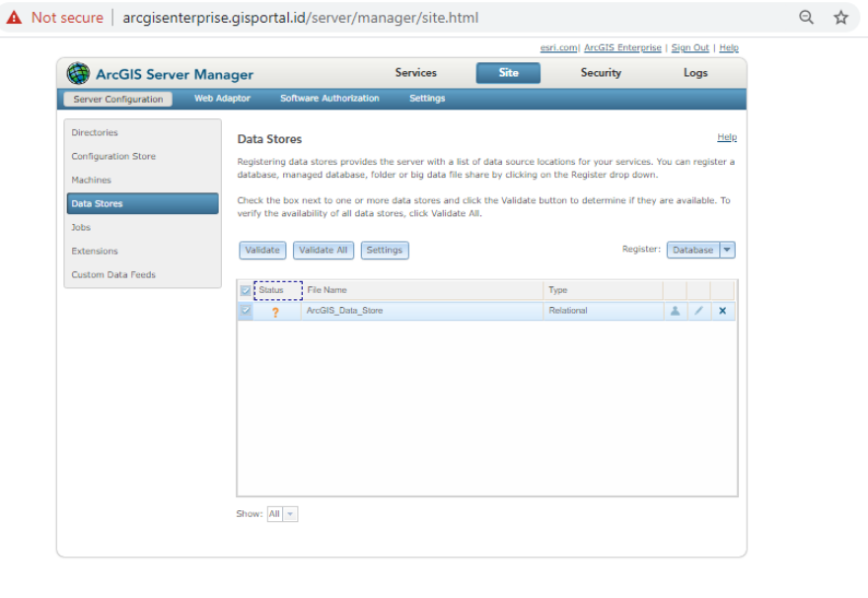
Task: Select Machines in the sidebar
Action: click(x=143, y=180)
